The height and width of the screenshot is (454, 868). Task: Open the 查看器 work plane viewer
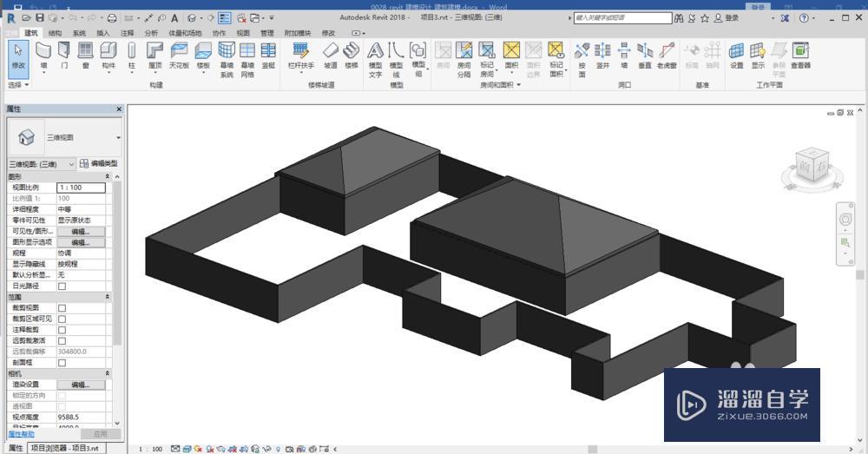click(x=800, y=56)
